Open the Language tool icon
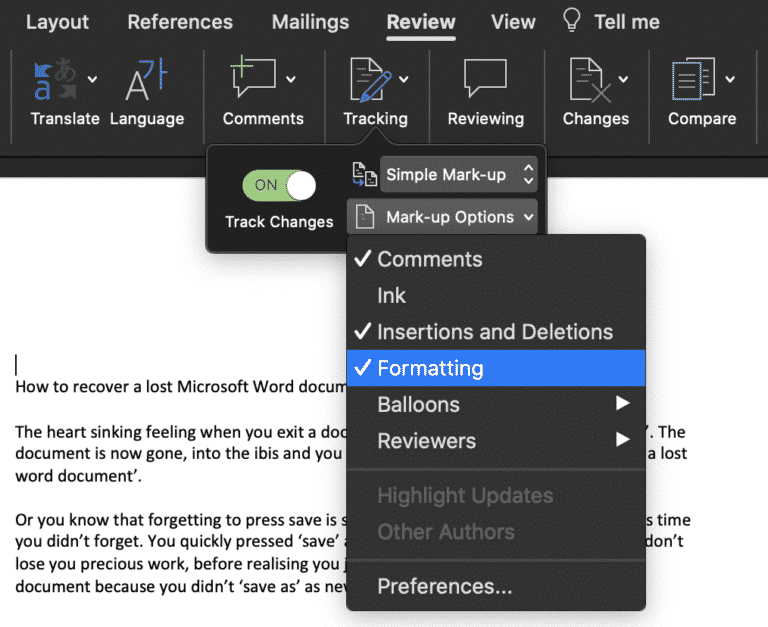 [146, 80]
